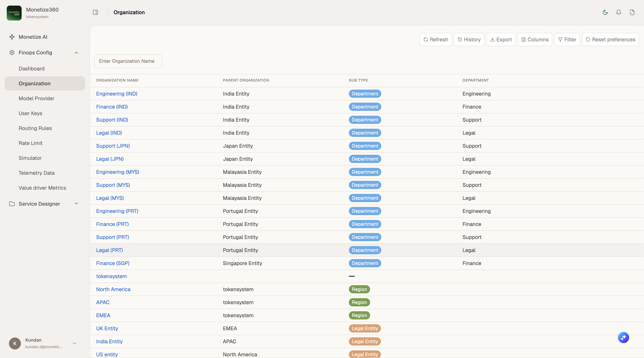Export the organization list
644x358 pixels.
(x=501, y=39)
